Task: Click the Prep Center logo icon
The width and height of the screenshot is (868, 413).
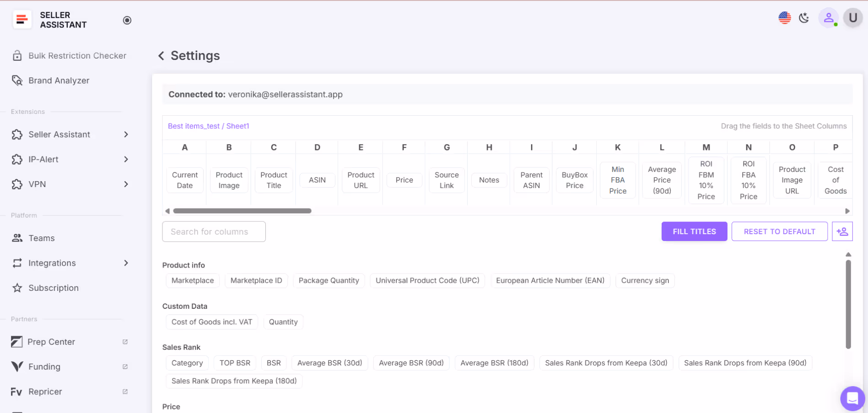Action: click(x=17, y=342)
